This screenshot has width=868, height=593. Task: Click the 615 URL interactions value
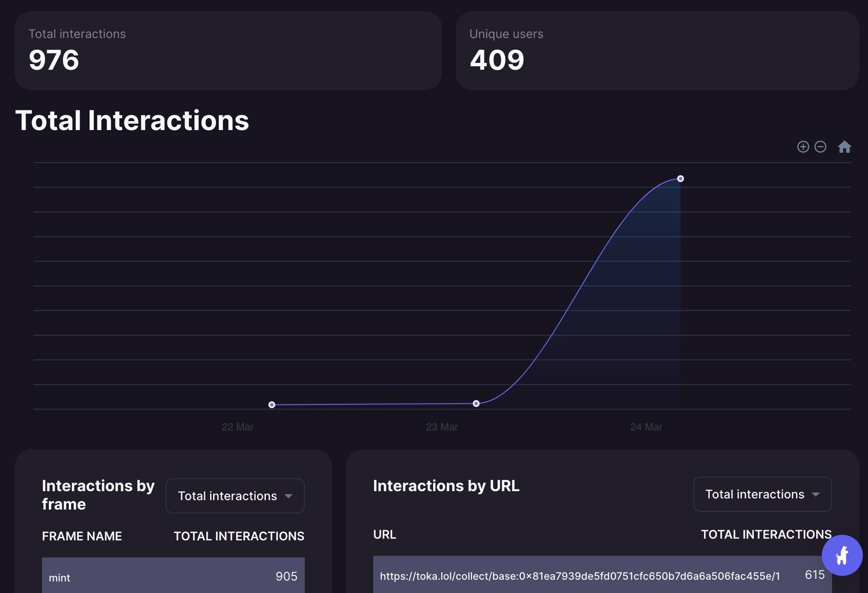tap(814, 575)
